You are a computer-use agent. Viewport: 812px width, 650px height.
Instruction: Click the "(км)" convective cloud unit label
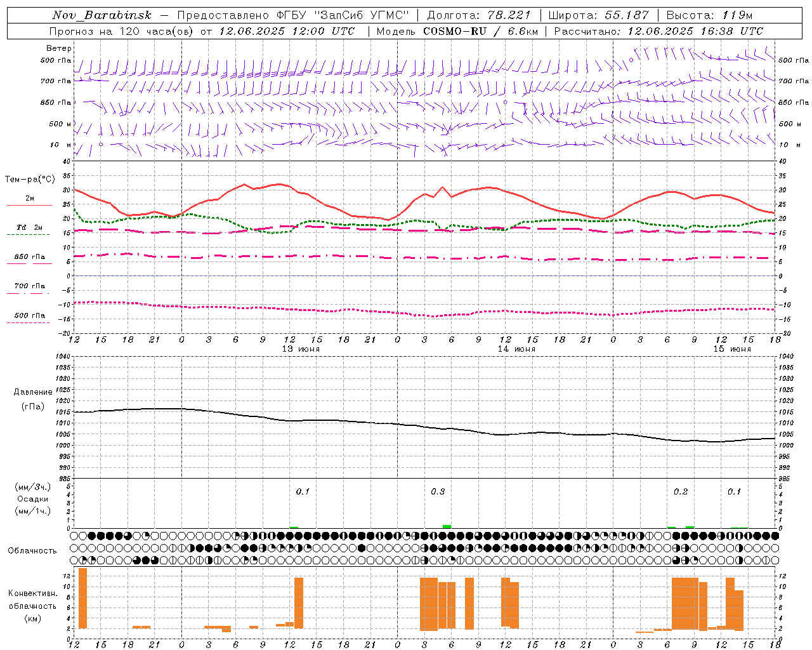33,618
